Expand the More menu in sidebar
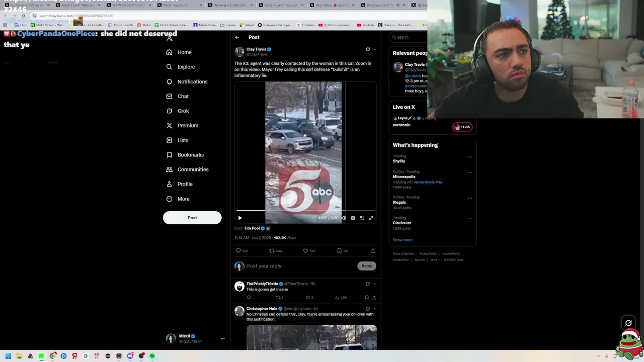 click(x=178, y=199)
